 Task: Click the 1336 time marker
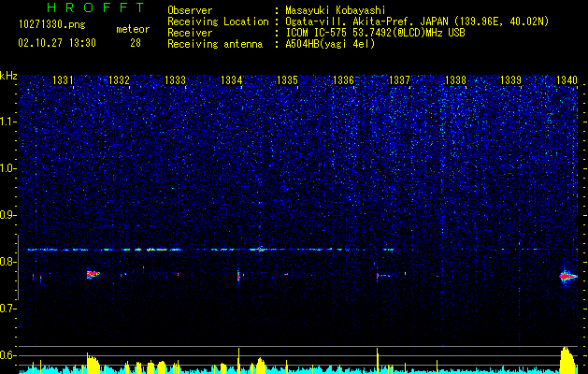343,79
